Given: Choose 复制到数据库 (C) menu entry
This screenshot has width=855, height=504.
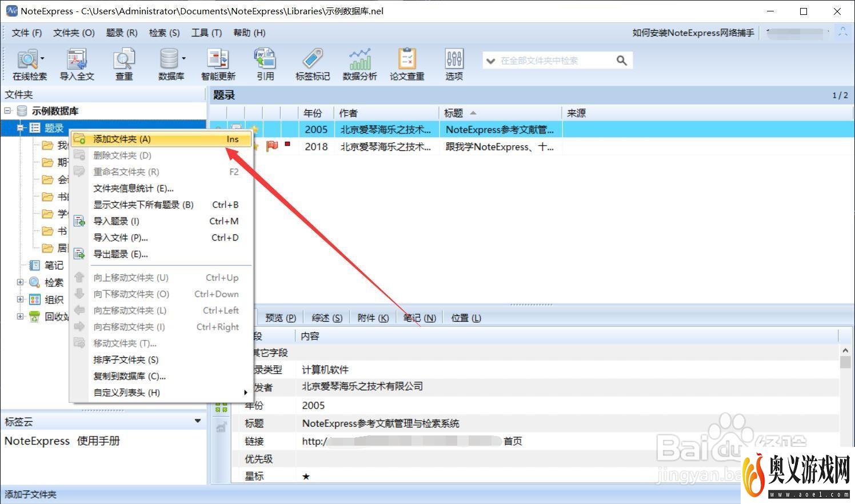Looking at the screenshot, I should (x=162, y=376).
